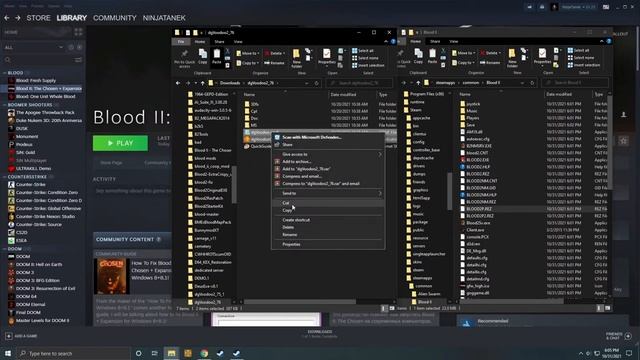Select Blood: One Unit Whole Blood

[45, 97]
